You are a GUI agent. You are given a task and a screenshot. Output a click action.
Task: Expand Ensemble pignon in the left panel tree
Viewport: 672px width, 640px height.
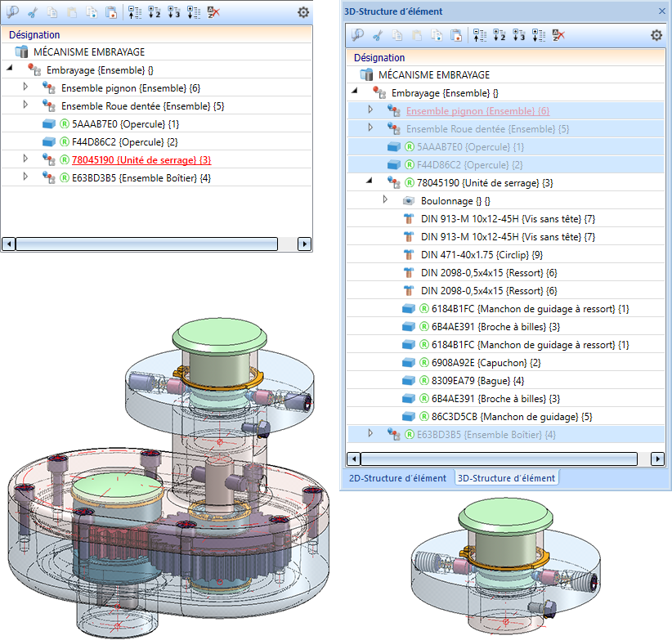click(x=25, y=88)
